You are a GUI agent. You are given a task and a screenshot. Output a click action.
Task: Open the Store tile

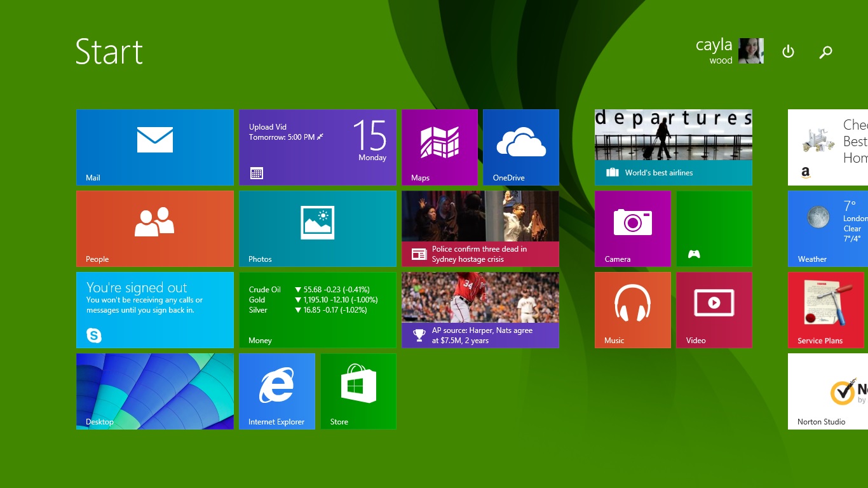click(358, 391)
